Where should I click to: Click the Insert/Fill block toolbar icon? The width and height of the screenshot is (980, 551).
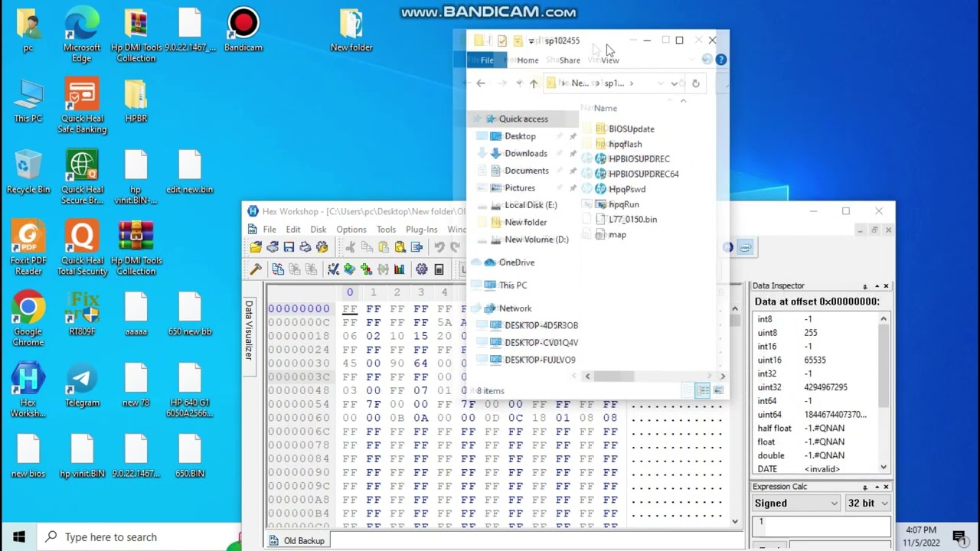point(416,247)
